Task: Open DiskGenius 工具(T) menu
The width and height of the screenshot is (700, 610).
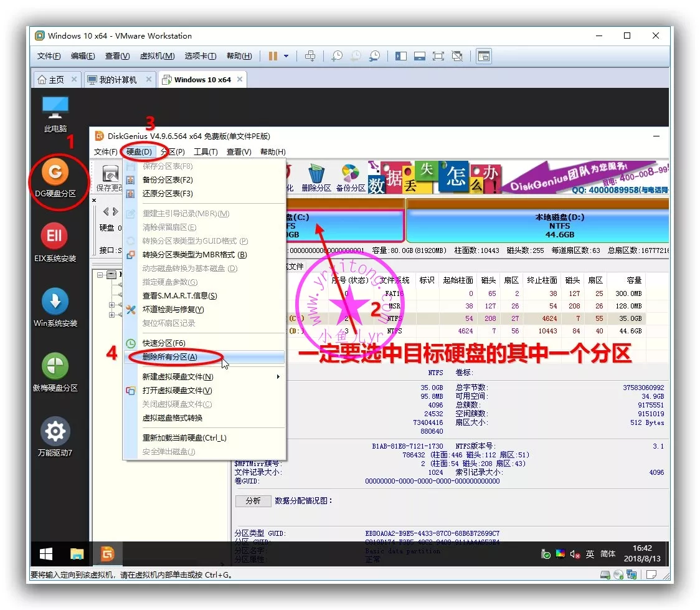Action: [206, 152]
